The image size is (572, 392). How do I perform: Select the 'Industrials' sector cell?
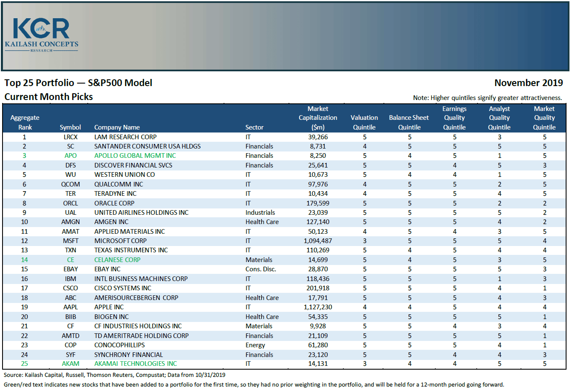coord(260,213)
